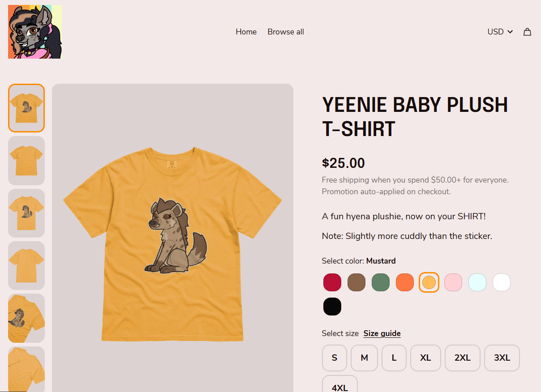
Task: Open the shopping cart icon
Action: click(x=527, y=32)
